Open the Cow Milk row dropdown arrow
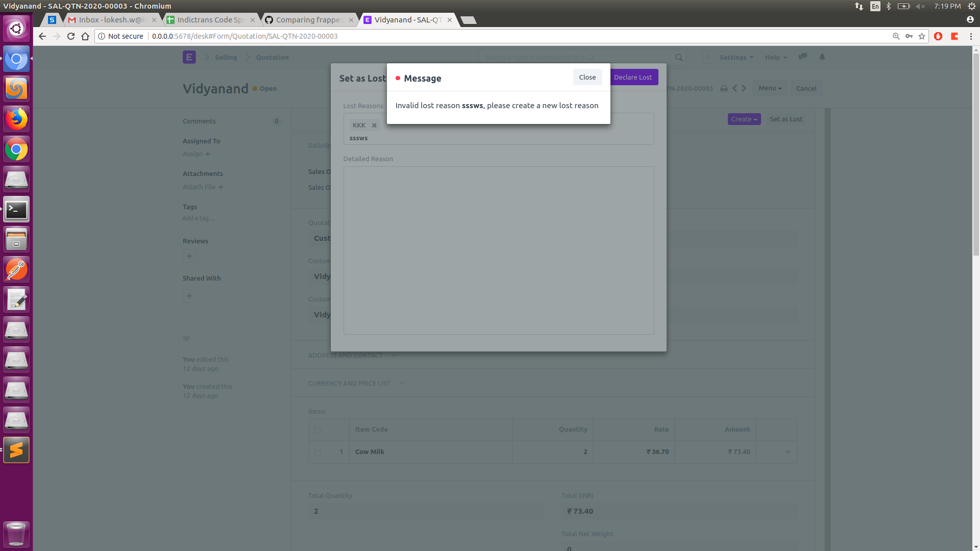The image size is (980, 551). pos(788,452)
